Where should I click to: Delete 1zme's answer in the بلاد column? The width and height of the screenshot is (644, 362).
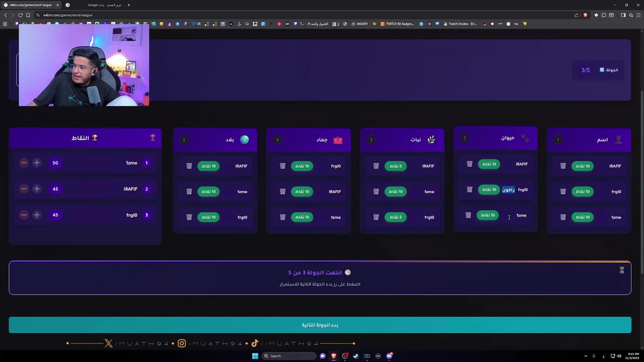point(189,192)
